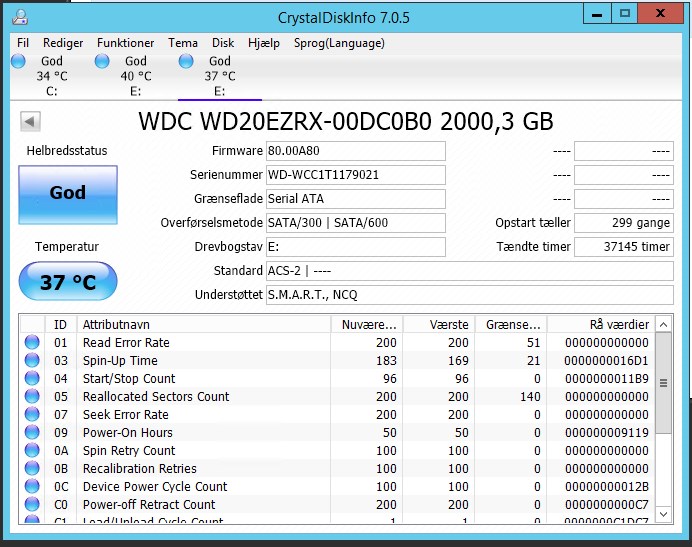Click status orb for Seek Error Rate
Screen dimensions: 692x547
[x=32, y=415]
